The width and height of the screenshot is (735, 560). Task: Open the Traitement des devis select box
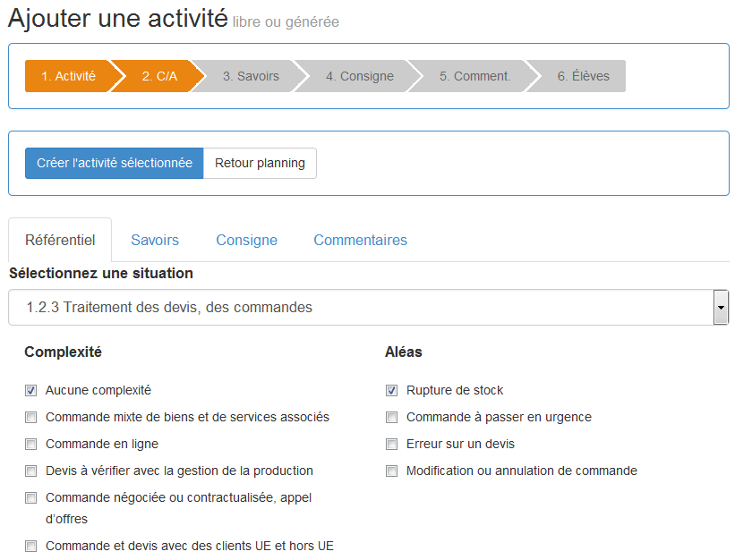(x=369, y=307)
